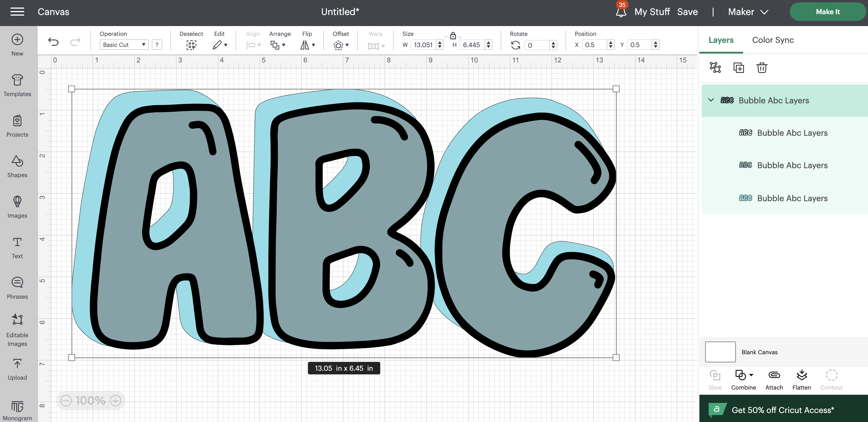This screenshot has width=868, height=422.
Task: Click the Rotate angle field
Action: tap(537, 45)
